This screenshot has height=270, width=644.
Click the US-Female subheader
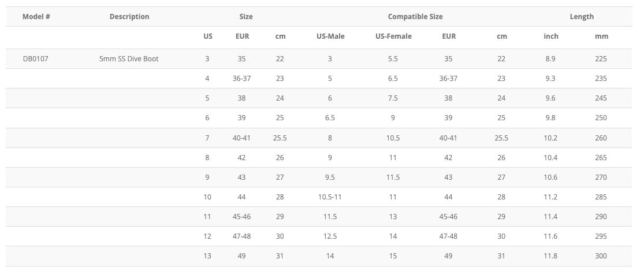393,36
